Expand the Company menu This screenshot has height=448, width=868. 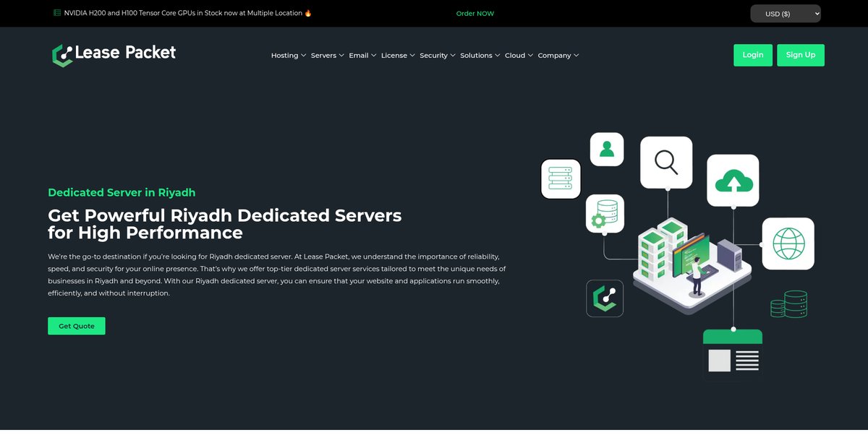(x=558, y=56)
